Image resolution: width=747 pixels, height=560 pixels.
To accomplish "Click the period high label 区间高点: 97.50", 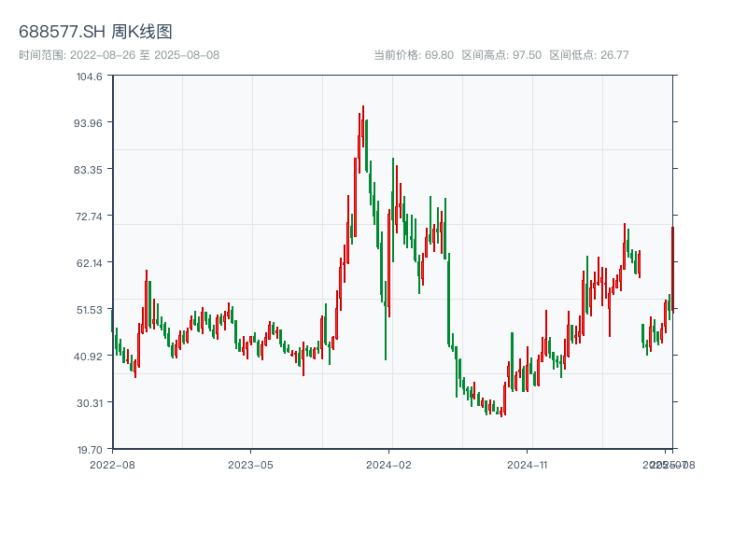I will click(x=501, y=55).
